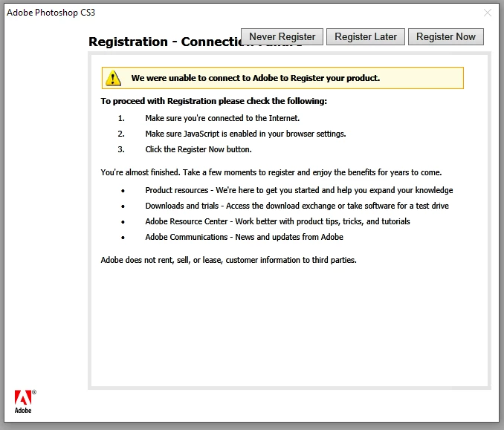Close the Adobe Photoshop CS3 dialog

click(x=488, y=13)
